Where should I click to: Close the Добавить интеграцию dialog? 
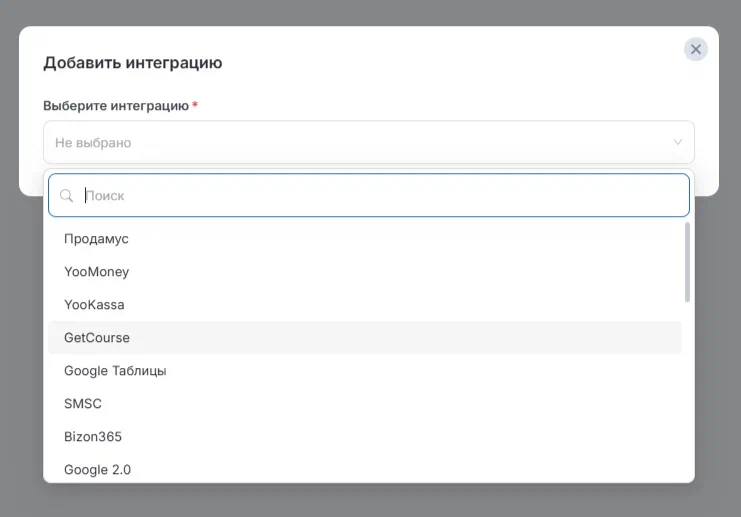coord(696,49)
